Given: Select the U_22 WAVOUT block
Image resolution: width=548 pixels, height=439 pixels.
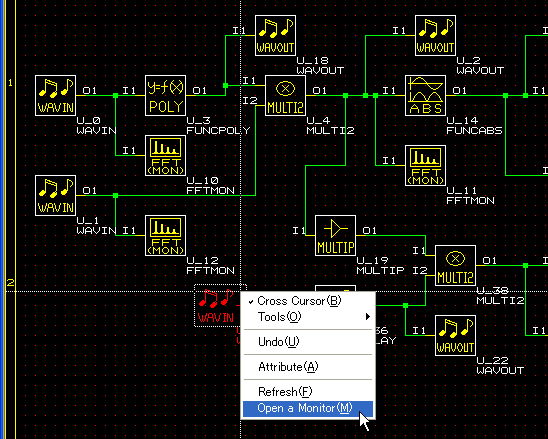Looking at the screenshot, I should pos(455,336).
